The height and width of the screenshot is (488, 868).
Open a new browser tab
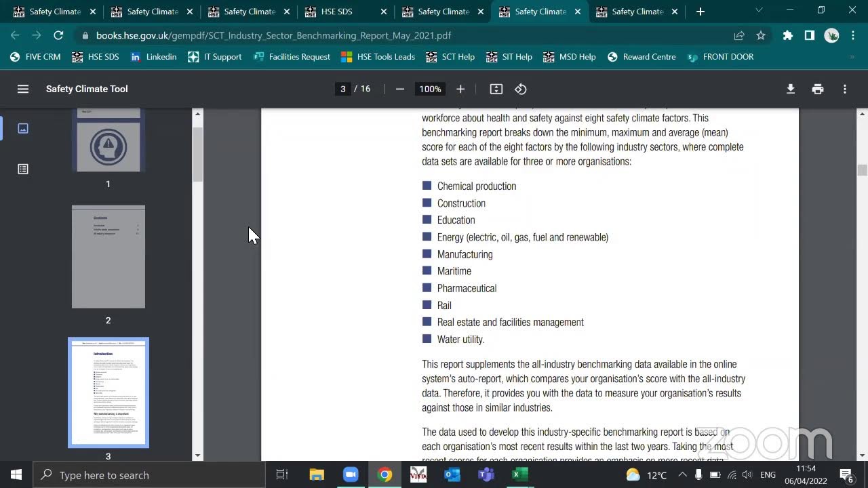701,11
